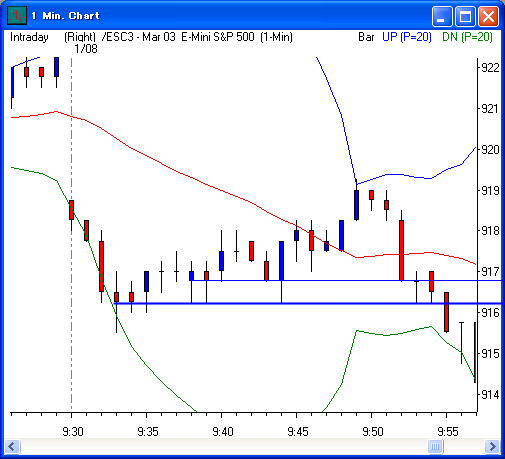The width and height of the screenshot is (505, 459).
Task: Close the 1 Min. Chart window
Action: (x=488, y=16)
